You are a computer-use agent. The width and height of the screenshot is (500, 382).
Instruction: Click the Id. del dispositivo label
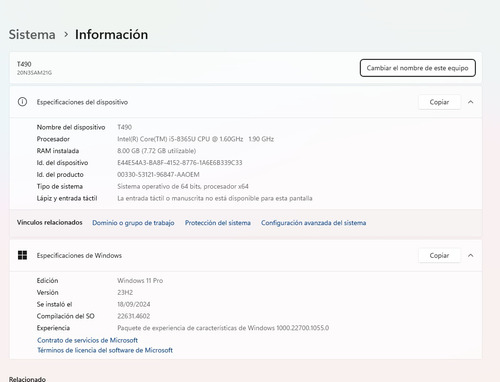(x=62, y=163)
